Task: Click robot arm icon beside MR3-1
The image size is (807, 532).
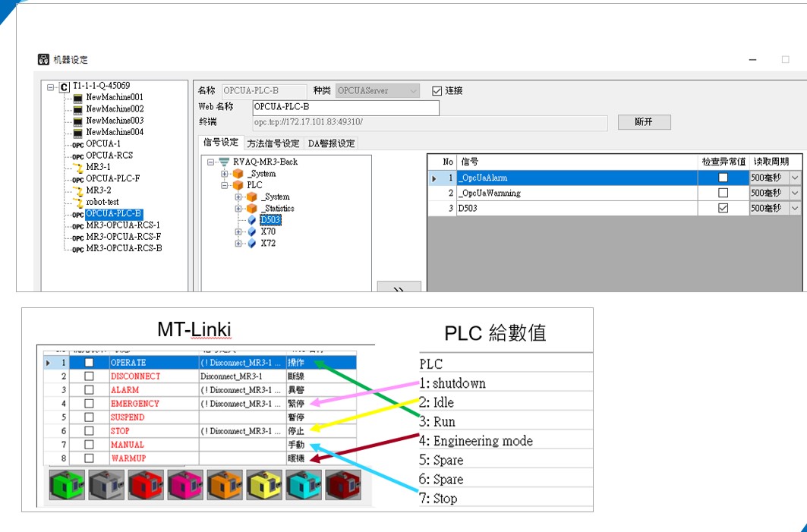Action: 77,167
